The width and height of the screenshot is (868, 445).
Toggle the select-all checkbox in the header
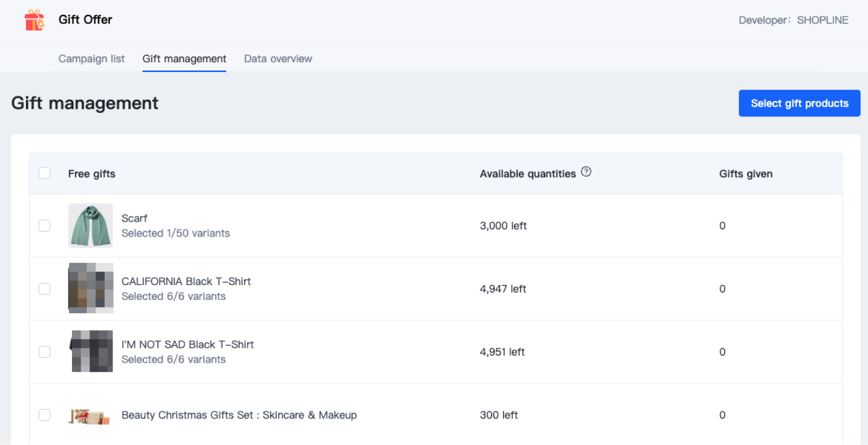point(44,173)
